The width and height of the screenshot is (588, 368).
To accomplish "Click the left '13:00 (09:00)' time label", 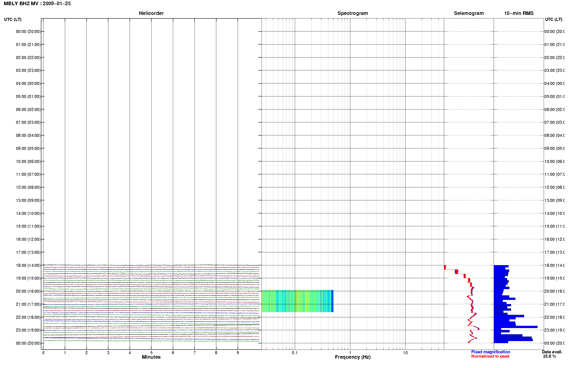I will click(x=28, y=200).
